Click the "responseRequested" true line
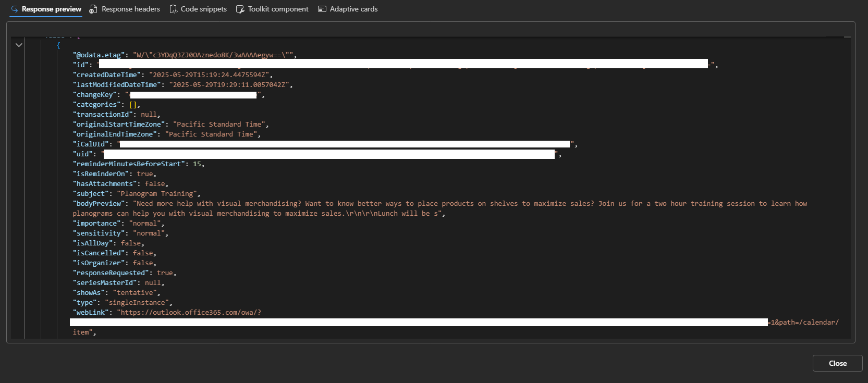 [x=125, y=273]
